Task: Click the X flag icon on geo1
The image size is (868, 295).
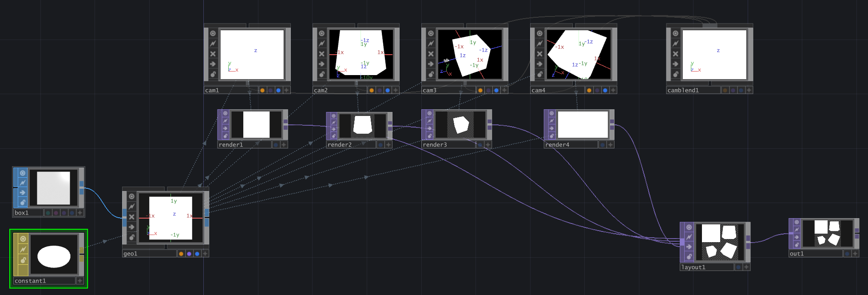Action: tap(131, 217)
